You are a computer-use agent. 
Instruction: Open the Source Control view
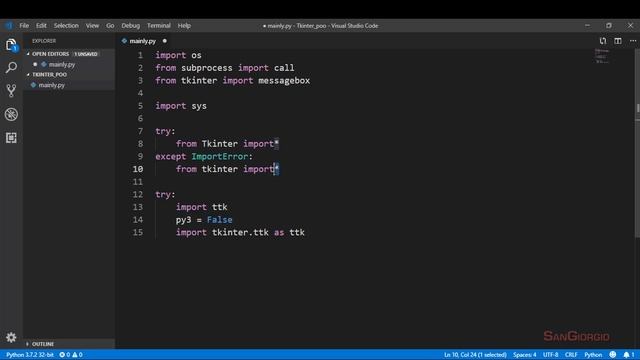coord(11,91)
